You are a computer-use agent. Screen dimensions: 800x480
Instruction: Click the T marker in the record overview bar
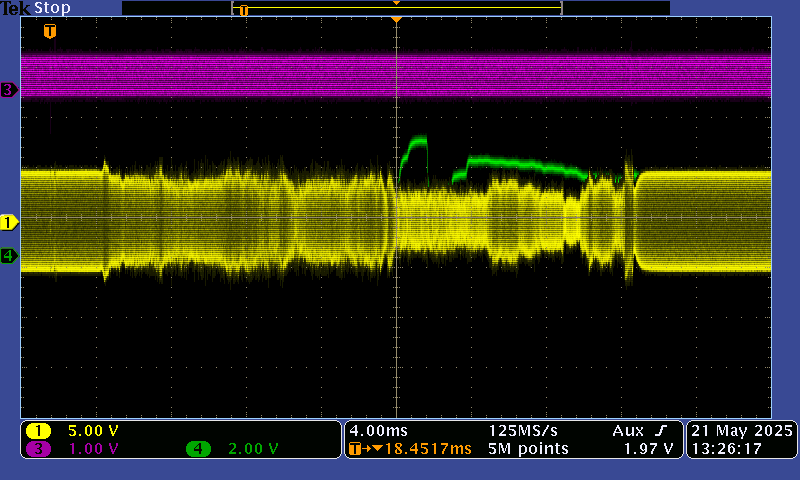(x=243, y=10)
